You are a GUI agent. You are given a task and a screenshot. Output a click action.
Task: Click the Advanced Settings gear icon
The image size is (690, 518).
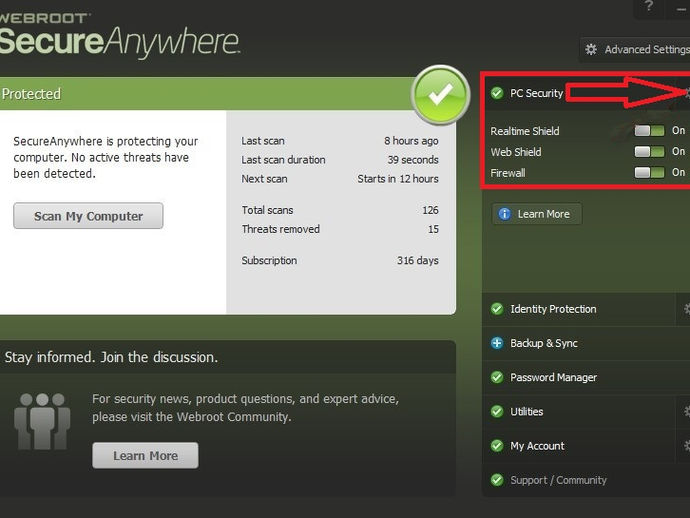click(x=591, y=49)
